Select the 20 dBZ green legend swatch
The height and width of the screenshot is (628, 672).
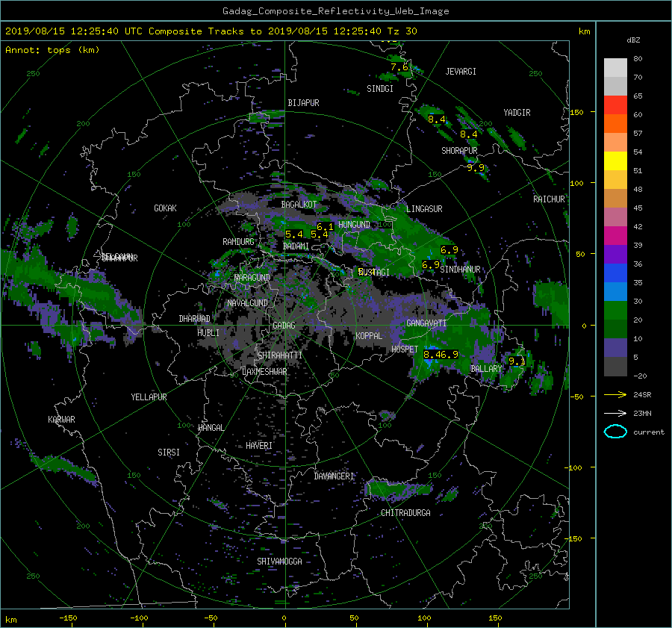(615, 329)
